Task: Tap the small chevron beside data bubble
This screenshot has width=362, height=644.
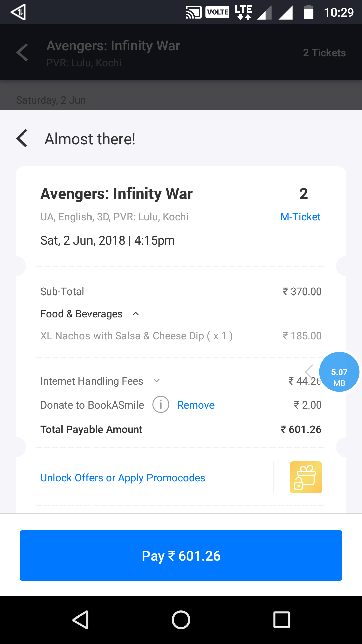Action: pos(309,371)
